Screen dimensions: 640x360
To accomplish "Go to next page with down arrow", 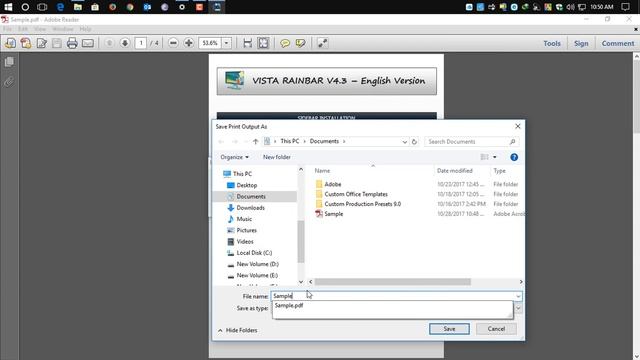I will tap(125, 43).
